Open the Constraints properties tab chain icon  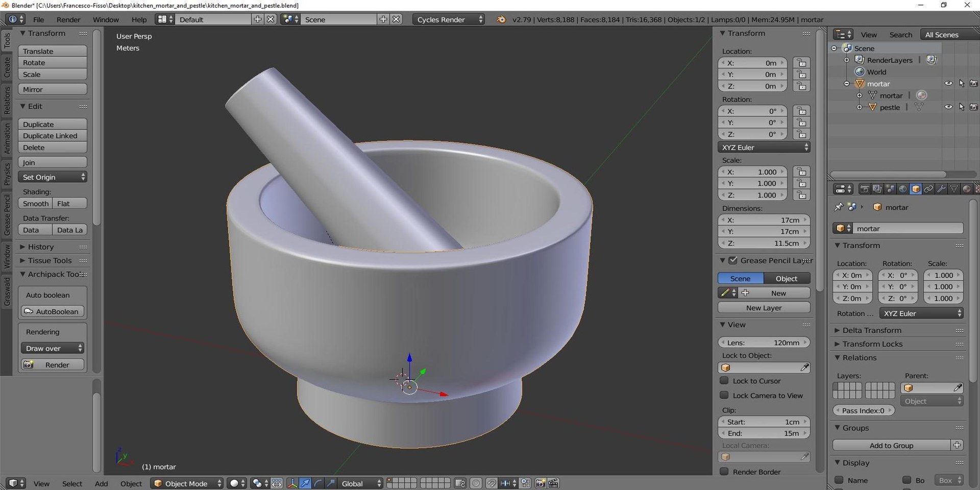pyautogui.click(x=928, y=189)
